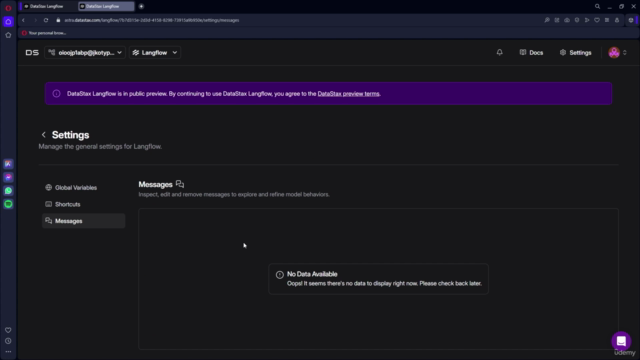Switch to the first DataStax Langflow tab
The width and height of the screenshot is (640, 360).
tap(48, 6)
